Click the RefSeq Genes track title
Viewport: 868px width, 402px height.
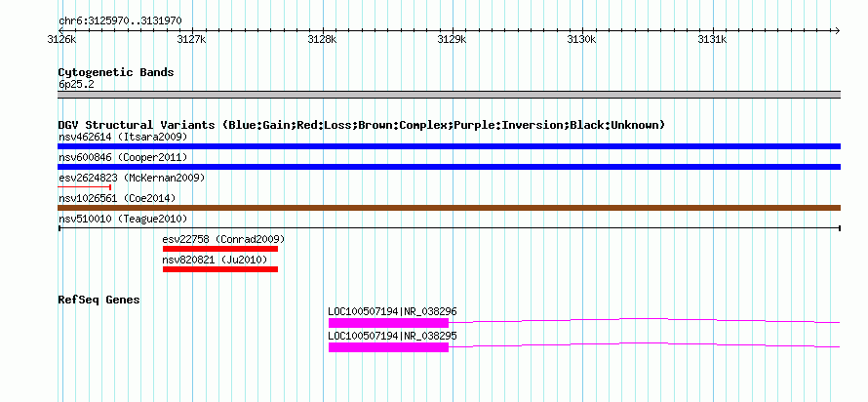(x=99, y=301)
